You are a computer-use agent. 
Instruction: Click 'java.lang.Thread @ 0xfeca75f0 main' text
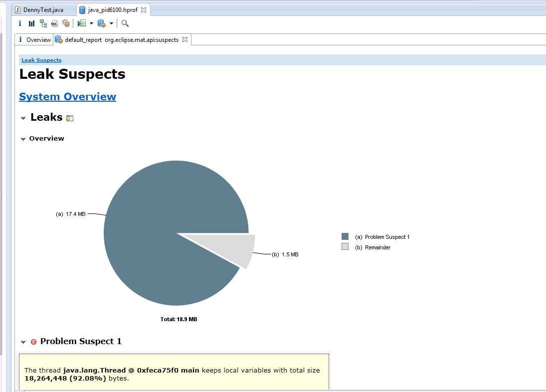131,371
